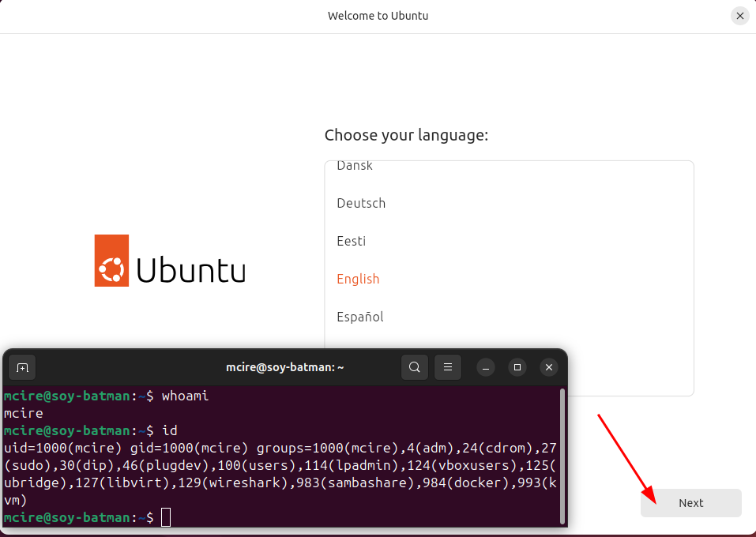
Task: Click the terminal title mcire@soy-batman: ~
Action: coord(286,367)
